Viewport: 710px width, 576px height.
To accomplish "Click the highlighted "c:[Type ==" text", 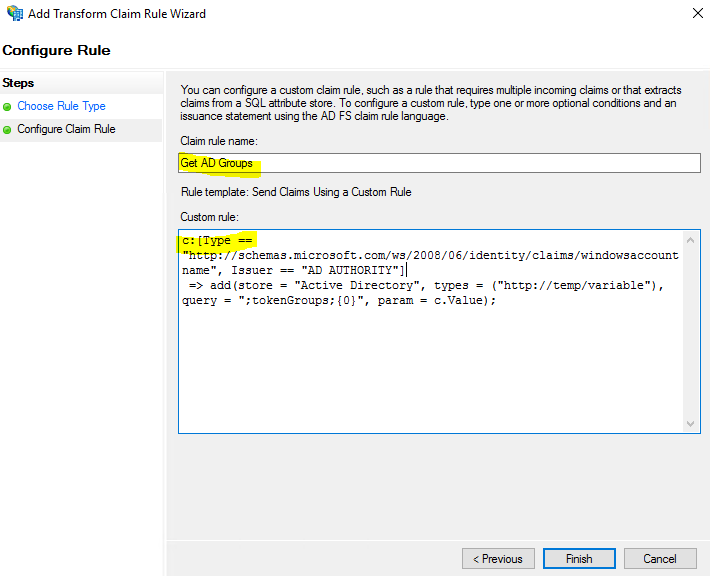I will pos(219,241).
